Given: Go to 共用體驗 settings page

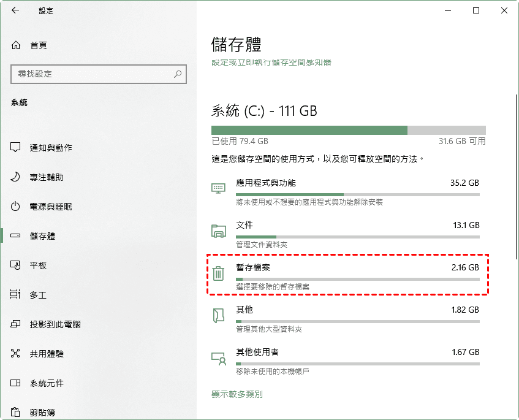Looking at the screenshot, I should tap(47, 354).
